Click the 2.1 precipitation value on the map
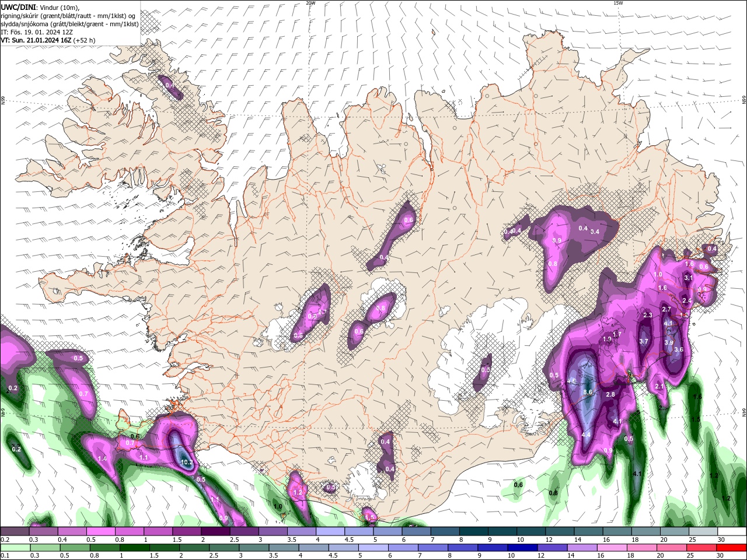Screen dimensions: 747x560 659,387
